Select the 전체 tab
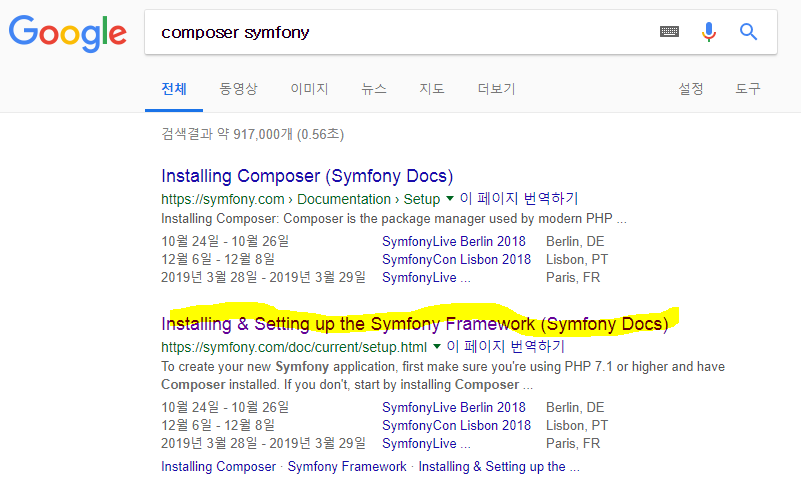Image resolution: width=801 pixels, height=493 pixels. coord(174,89)
